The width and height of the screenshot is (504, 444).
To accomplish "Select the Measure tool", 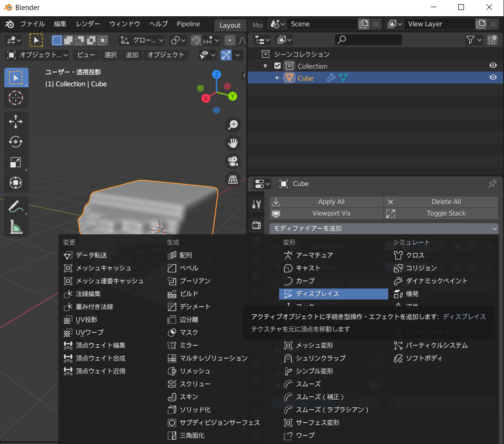I will pos(16,227).
